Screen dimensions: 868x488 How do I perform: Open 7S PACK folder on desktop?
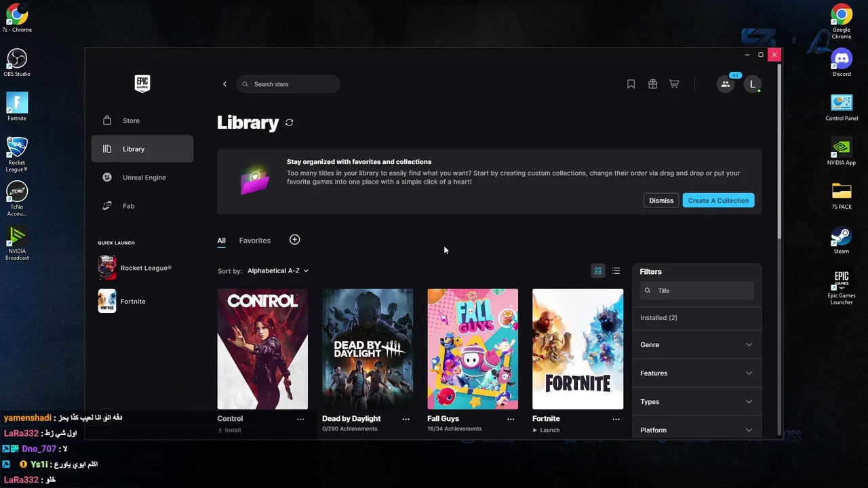point(842,197)
